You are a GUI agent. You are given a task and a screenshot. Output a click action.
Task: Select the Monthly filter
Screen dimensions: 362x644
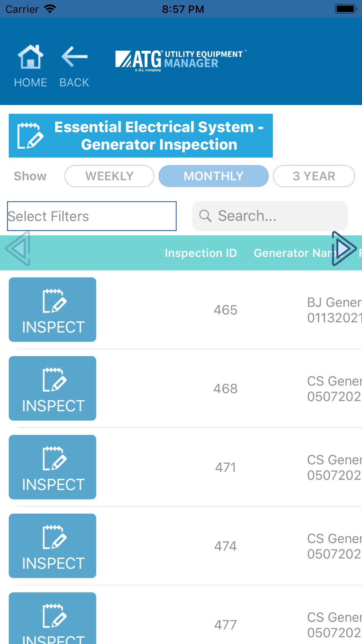click(214, 176)
